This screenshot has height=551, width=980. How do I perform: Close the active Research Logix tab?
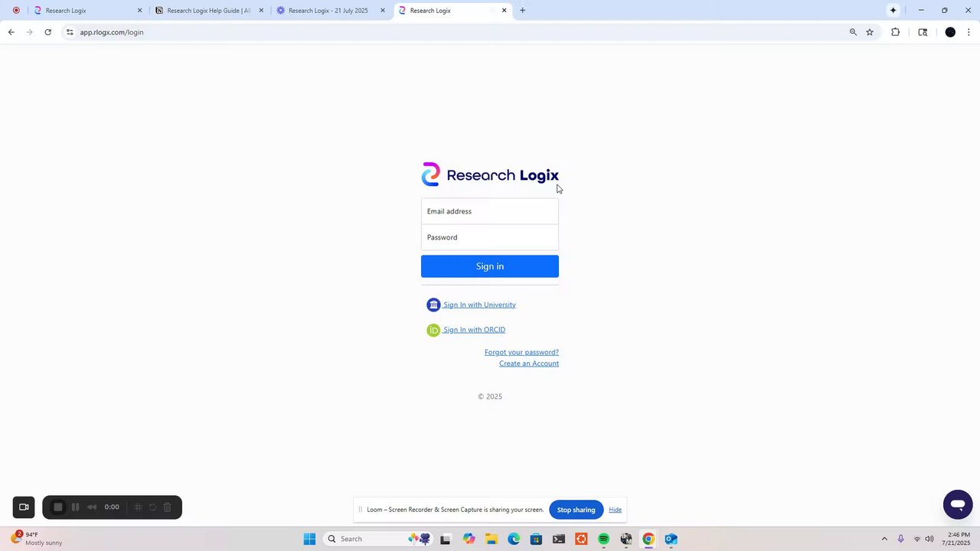(504, 11)
